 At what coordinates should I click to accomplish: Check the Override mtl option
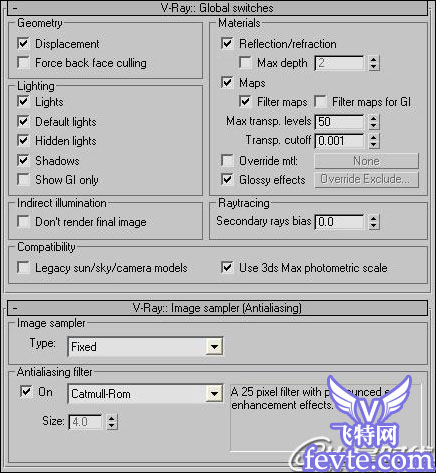click(x=227, y=161)
